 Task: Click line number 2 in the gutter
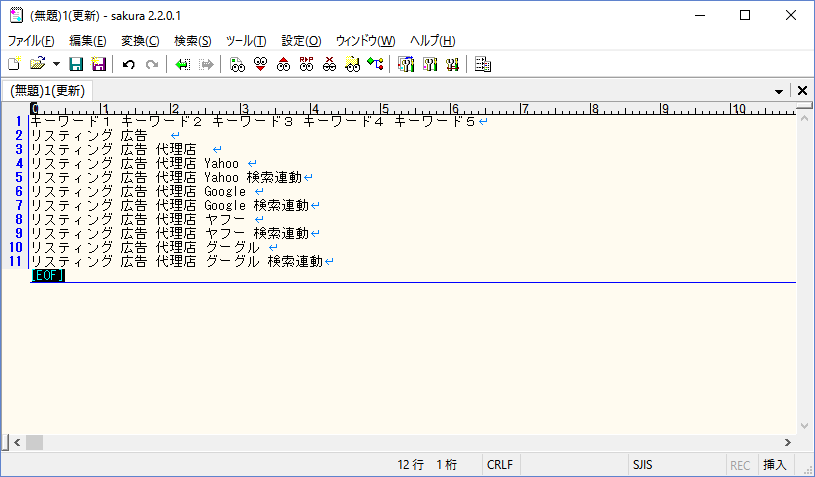[x=19, y=136]
